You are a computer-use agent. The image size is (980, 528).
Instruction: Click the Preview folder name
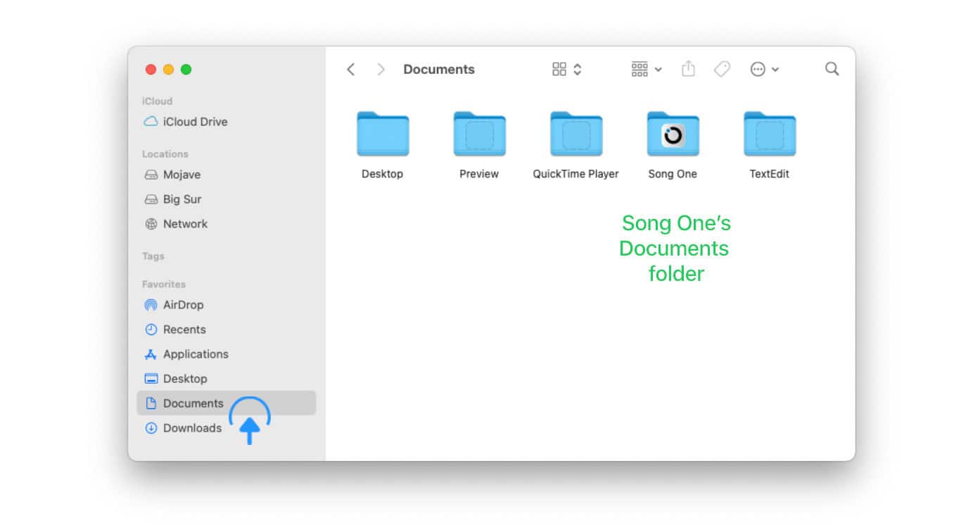(479, 174)
